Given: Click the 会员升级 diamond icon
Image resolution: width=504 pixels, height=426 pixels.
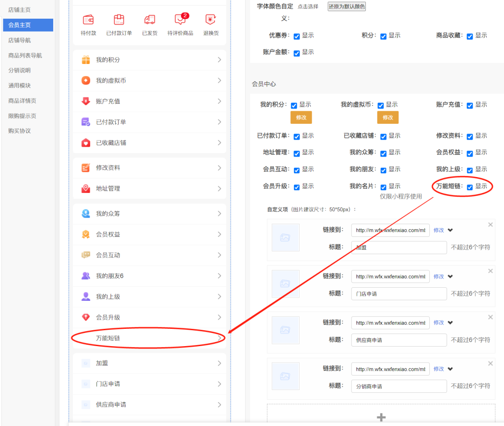Looking at the screenshot, I should click(86, 317).
